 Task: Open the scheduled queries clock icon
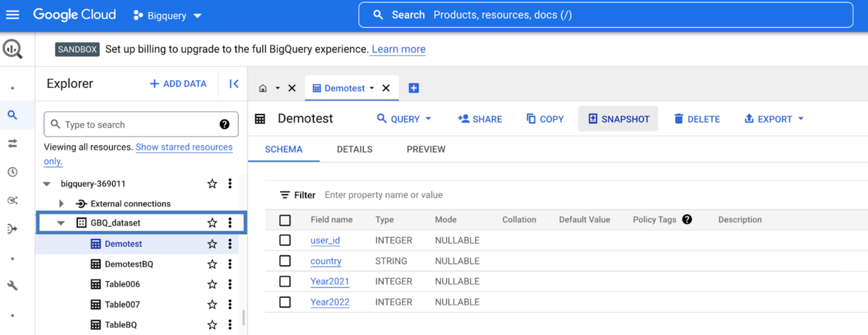(12, 172)
